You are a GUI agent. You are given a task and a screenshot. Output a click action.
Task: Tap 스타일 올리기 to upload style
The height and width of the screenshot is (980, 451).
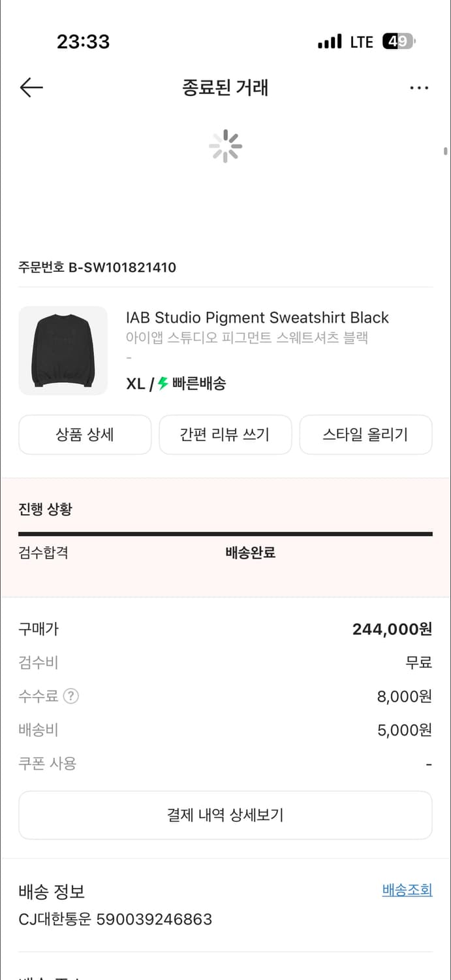(x=365, y=434)
